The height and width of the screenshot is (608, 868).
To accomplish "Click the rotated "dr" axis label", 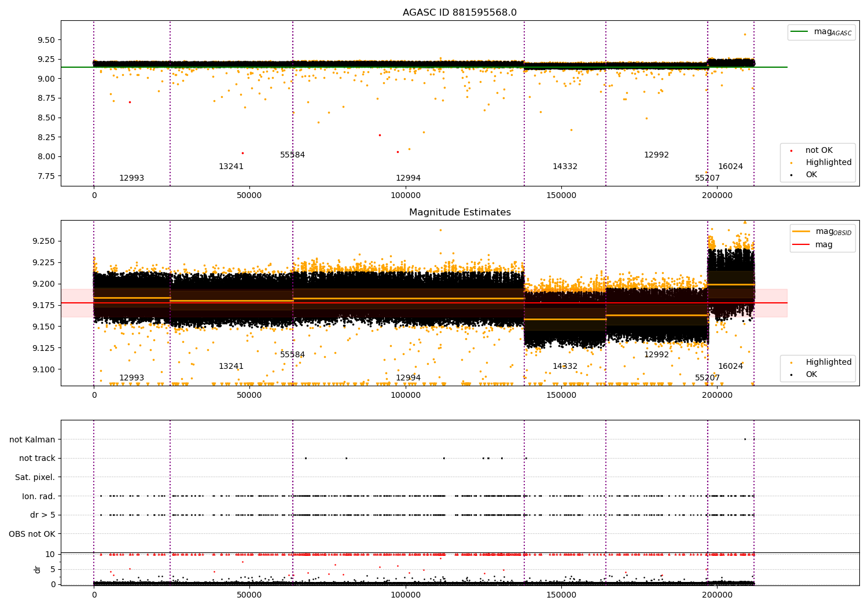I will pos(38,569).
